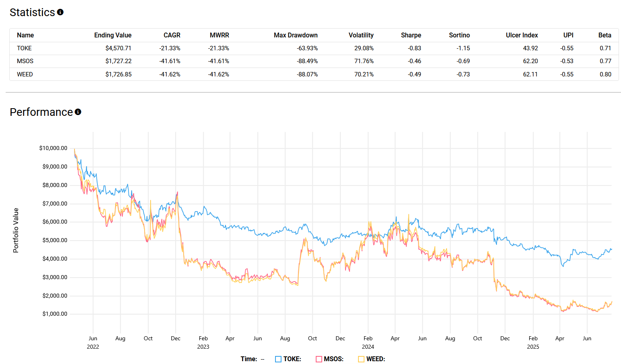621x364 pixels.
Task: Click the Statistics section heading
Action: pyautogui.click(x=32, y=12)
